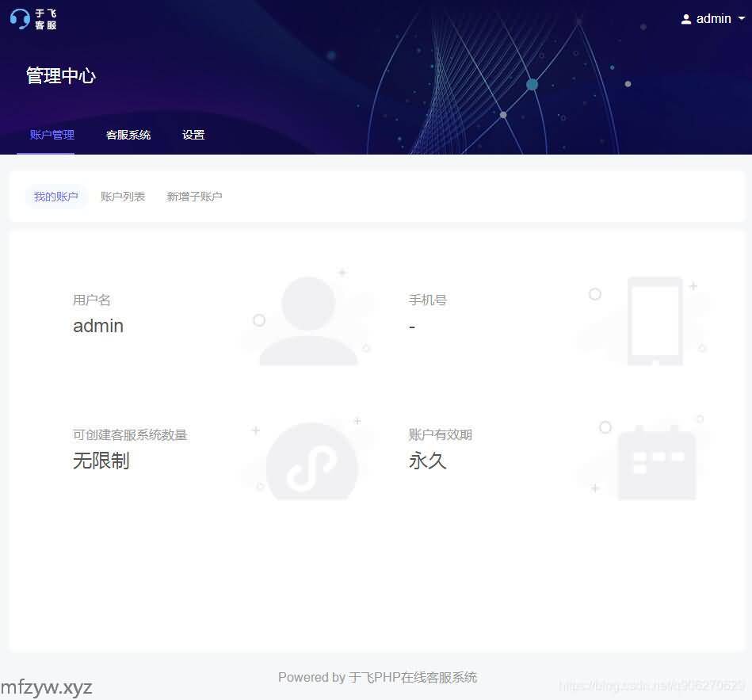
Task: Click the user avatar icon beside admin
Action: pyautogui.click(x=686, y=19)
